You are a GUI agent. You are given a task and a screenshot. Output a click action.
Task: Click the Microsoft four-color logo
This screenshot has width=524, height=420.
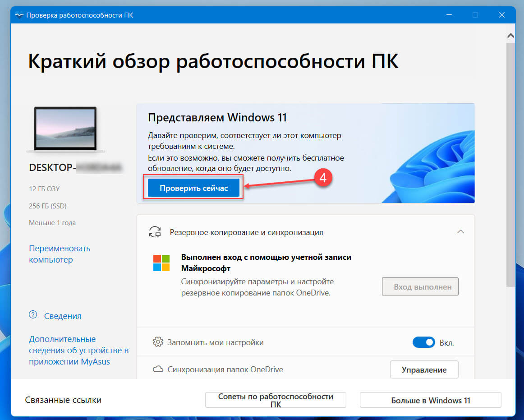(x=161, y=263)
